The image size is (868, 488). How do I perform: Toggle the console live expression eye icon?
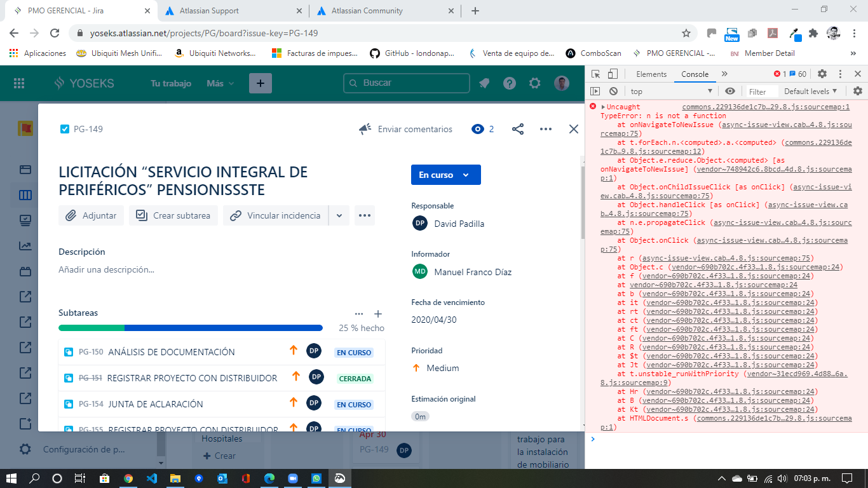click(730, 91)
